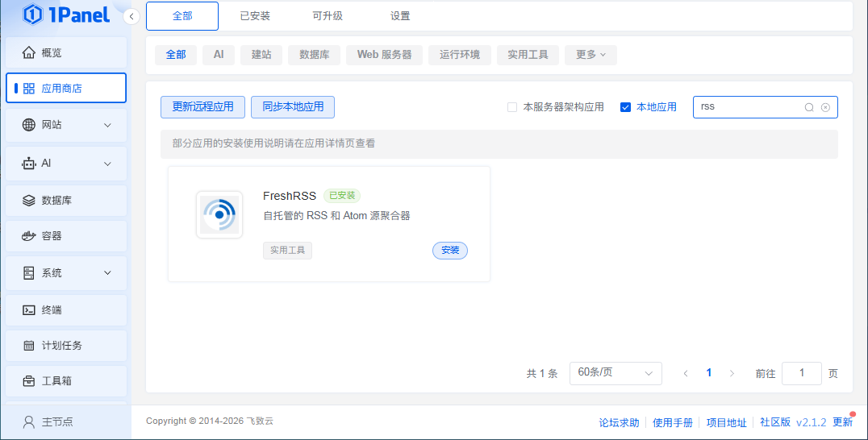868x440 pixels.
Task: Click the search magnifier icon
Action: 809,107
